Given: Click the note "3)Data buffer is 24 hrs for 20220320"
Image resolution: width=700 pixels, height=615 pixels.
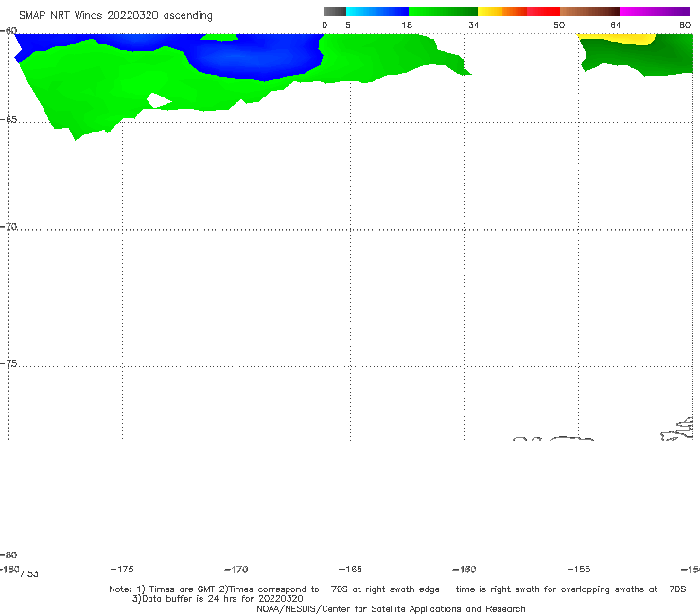Looking at the screenshot, I should tap(218, 599).
